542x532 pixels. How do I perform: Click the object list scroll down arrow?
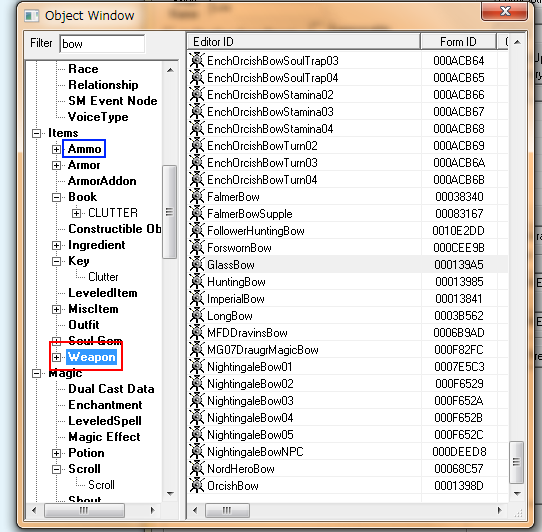coord(517,494)
